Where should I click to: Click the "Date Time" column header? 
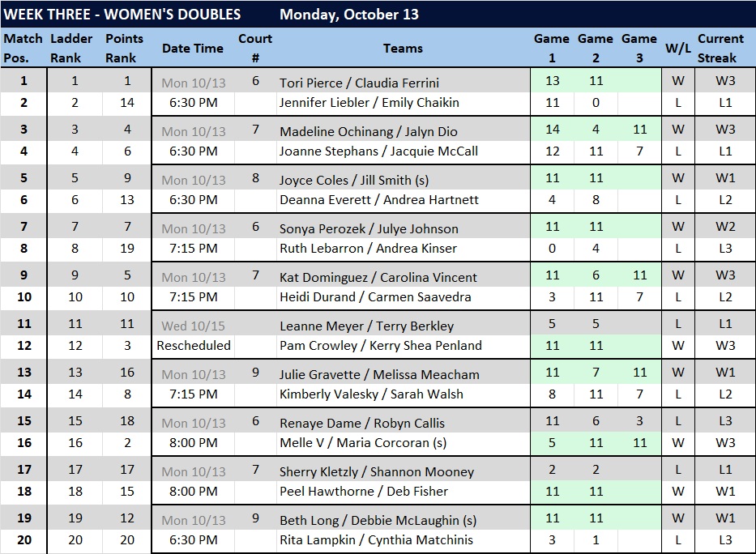192,49
